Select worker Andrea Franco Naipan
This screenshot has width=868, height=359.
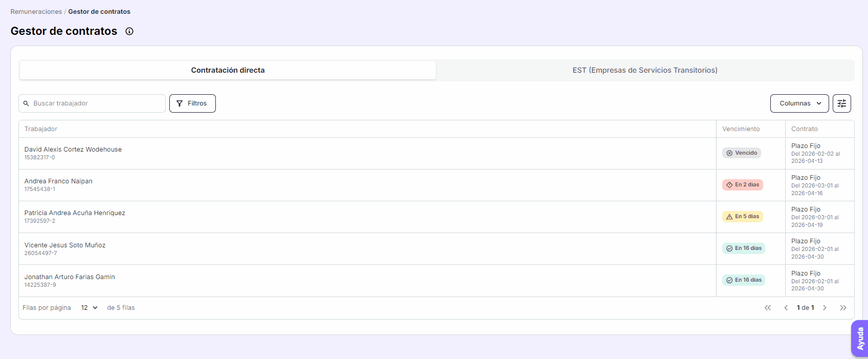click(58, 181)
